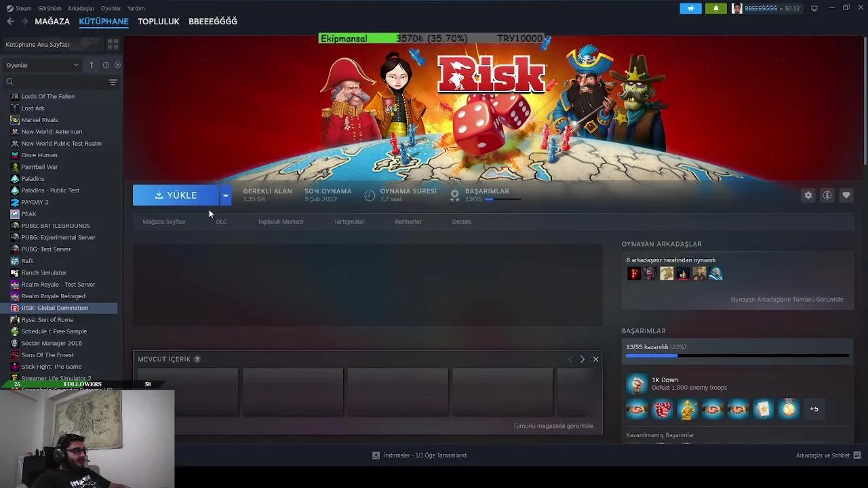Viewport: 868px width, 488px height.
Task: Open the Görünüm menu
Action: pos(50,8)
